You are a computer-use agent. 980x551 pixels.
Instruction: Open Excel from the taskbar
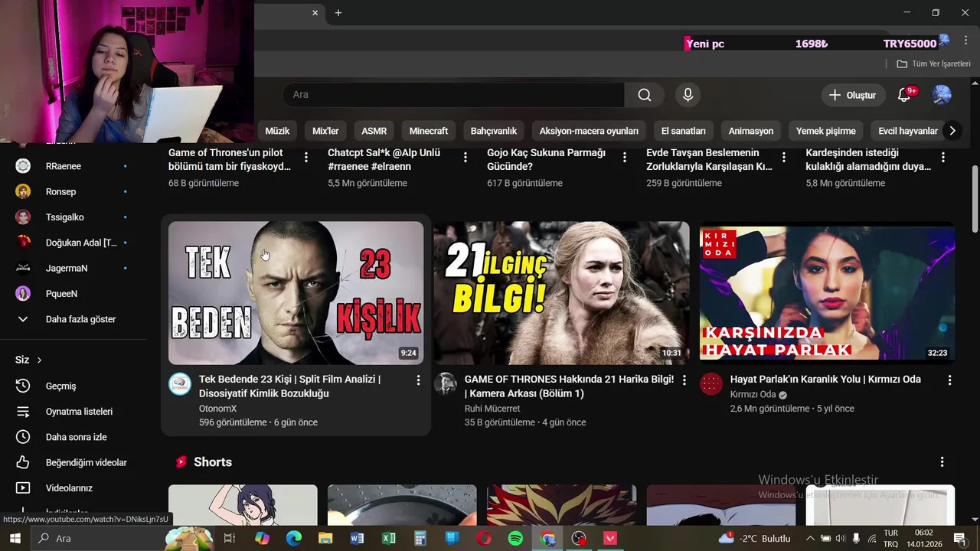(389, 539)
